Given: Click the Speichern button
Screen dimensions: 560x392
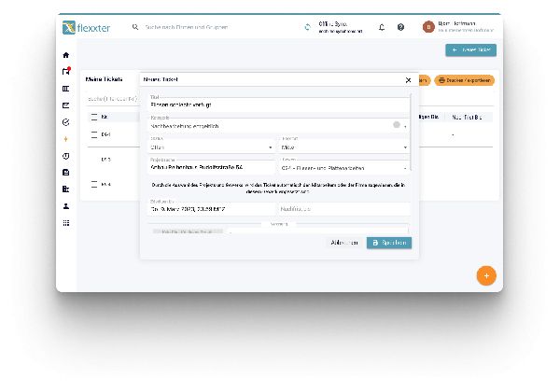Looking at the screenshot, I should point(388,243).
